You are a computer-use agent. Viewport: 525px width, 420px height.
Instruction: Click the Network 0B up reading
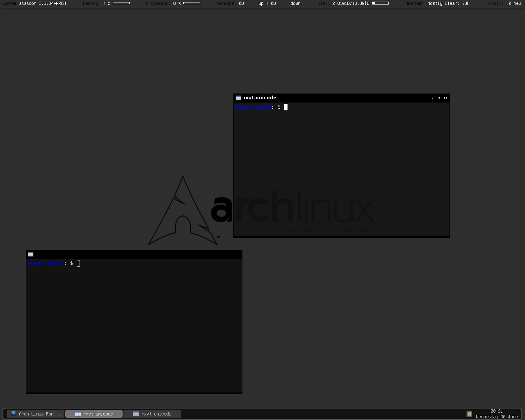[x=240, y=3]
